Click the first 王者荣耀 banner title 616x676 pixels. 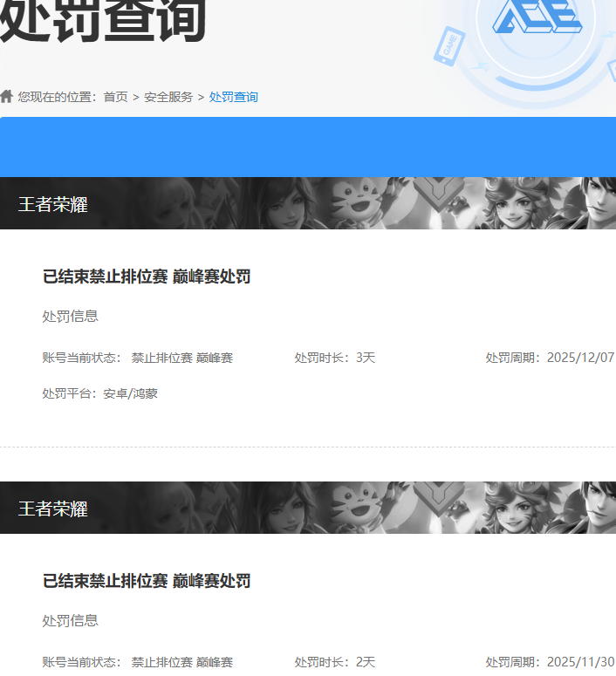tap(53, 204)
